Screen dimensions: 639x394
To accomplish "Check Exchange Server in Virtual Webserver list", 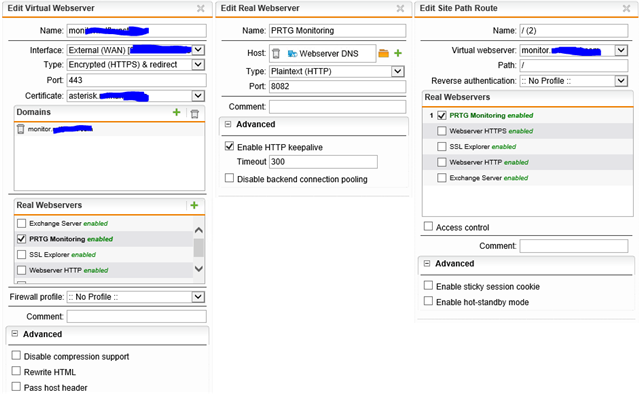I will click(22, 223).
